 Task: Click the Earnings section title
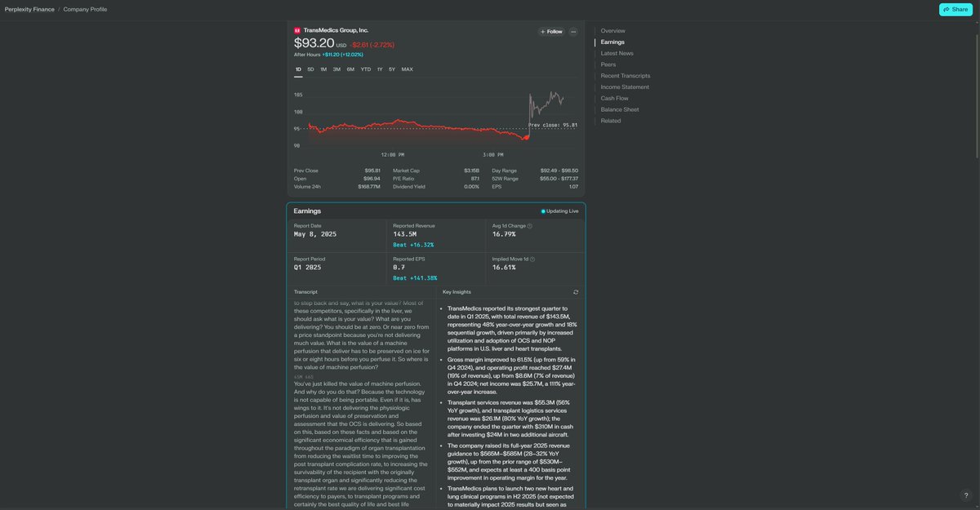tap(307, 211)
